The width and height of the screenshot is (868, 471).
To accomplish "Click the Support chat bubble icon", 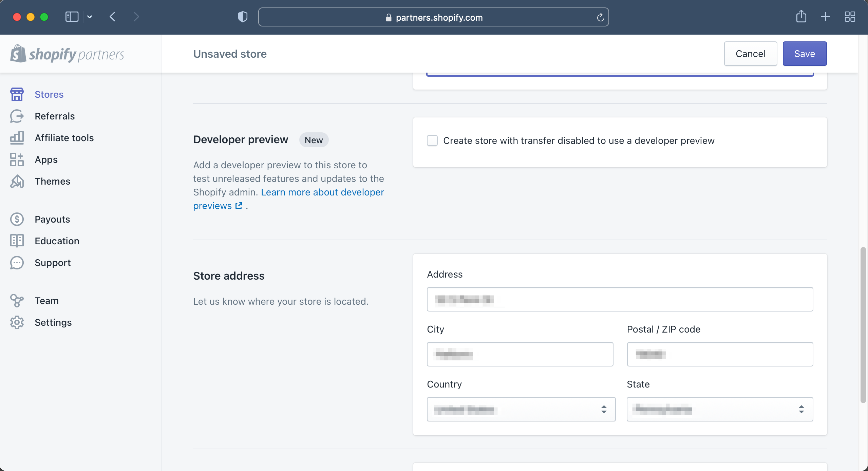I will [x=17, y=263].
